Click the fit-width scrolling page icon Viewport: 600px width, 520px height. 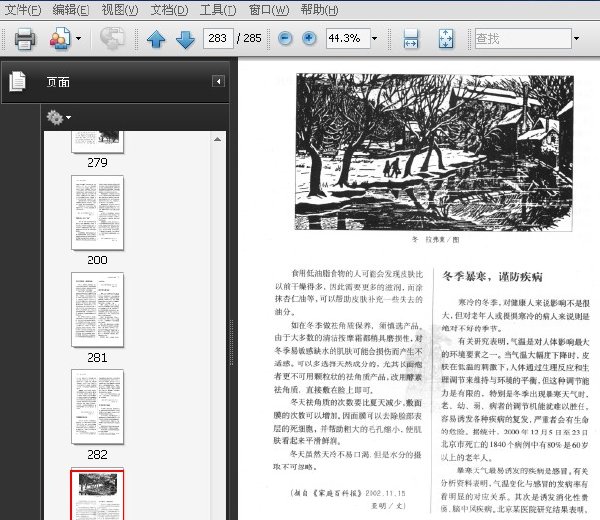411,39
